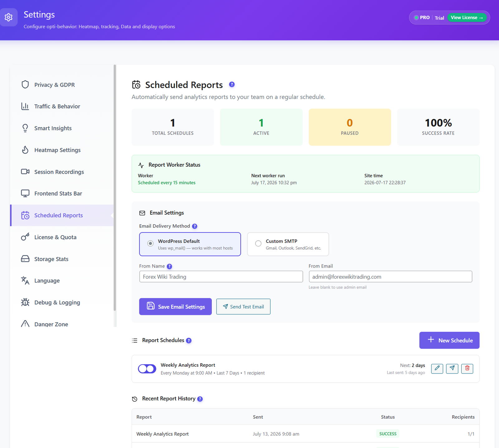Click the help icon beside Recent Report History
Viewport: 499px width, 448px height.
click(200, 399)
